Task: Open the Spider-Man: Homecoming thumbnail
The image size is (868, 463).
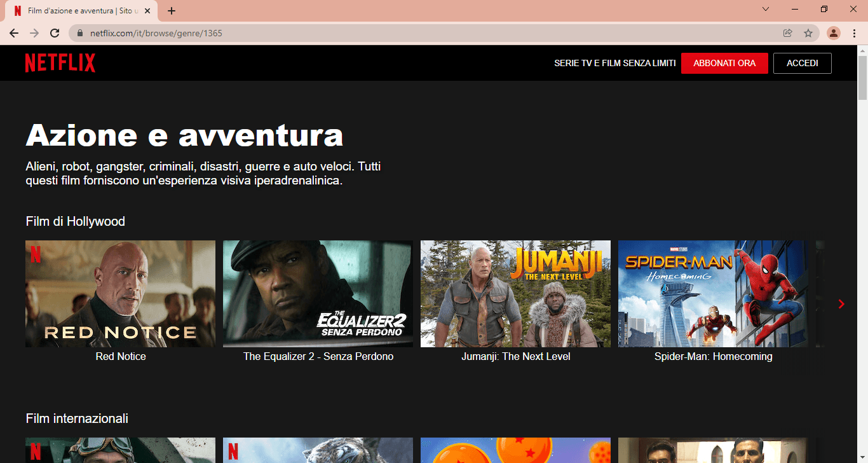Action: pos(713,294)
